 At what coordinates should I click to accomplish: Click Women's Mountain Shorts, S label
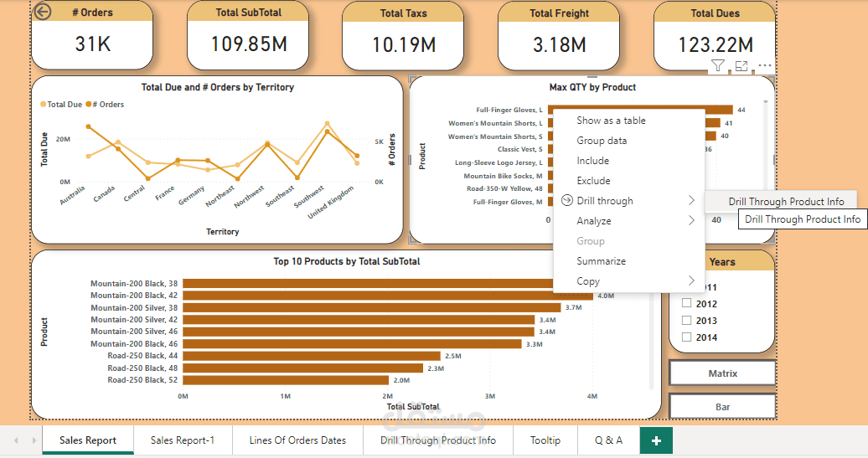click(x=495, y=136)
